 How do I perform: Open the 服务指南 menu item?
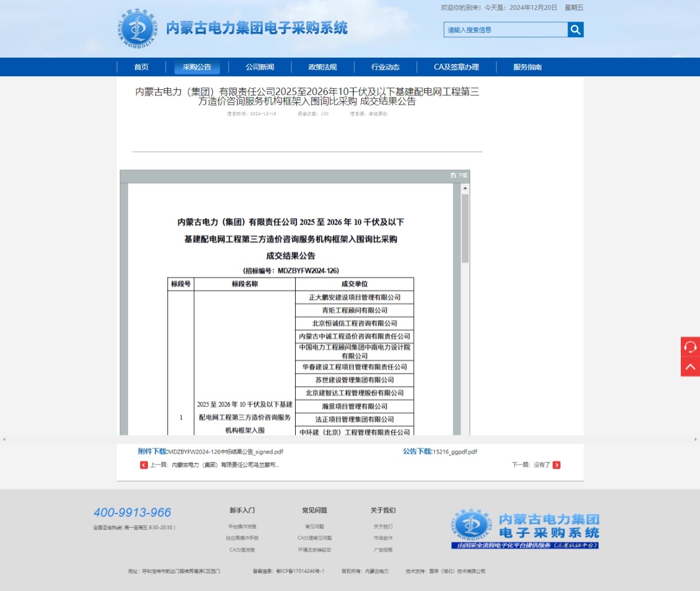coord(527,67)
